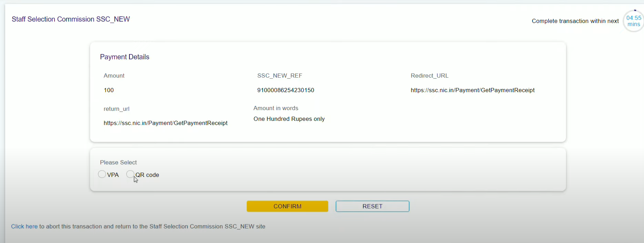Click the return_url value ssc.nic.in text

coord(166,123)
